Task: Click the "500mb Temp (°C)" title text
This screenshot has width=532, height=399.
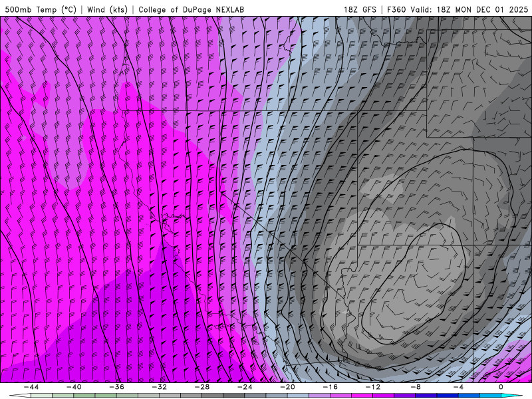Action: pos(41,10)
